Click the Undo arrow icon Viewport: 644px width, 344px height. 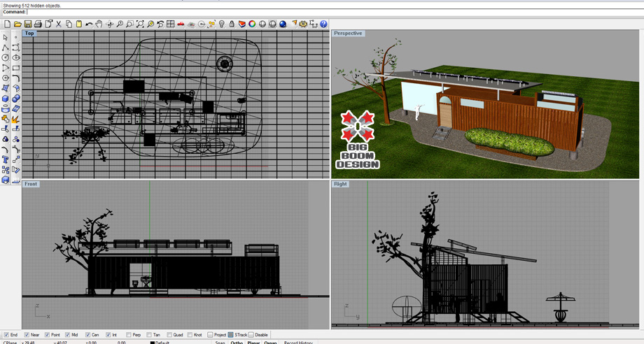(x=89, y=24)
